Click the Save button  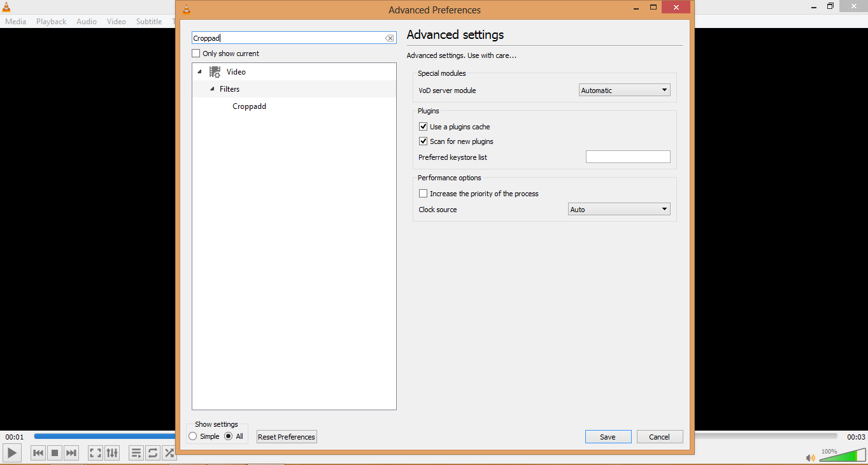(608, 437)
